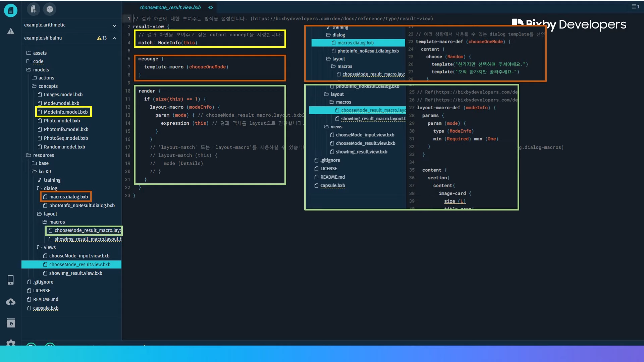The height and width of the screenshot is (362, 644).
Task: Open settings gear icon
Action: click(11, 343)
